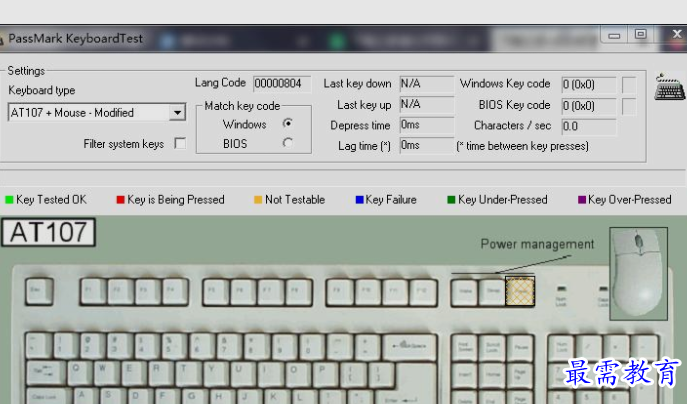Click the Wake power management key
Viewport: 687px width, 404px height.
point(465,291)
